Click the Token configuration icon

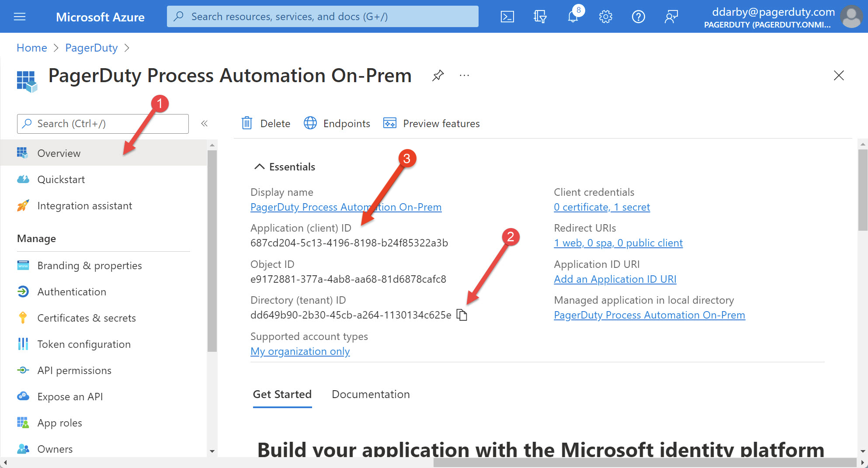click(x=23, y=344)
